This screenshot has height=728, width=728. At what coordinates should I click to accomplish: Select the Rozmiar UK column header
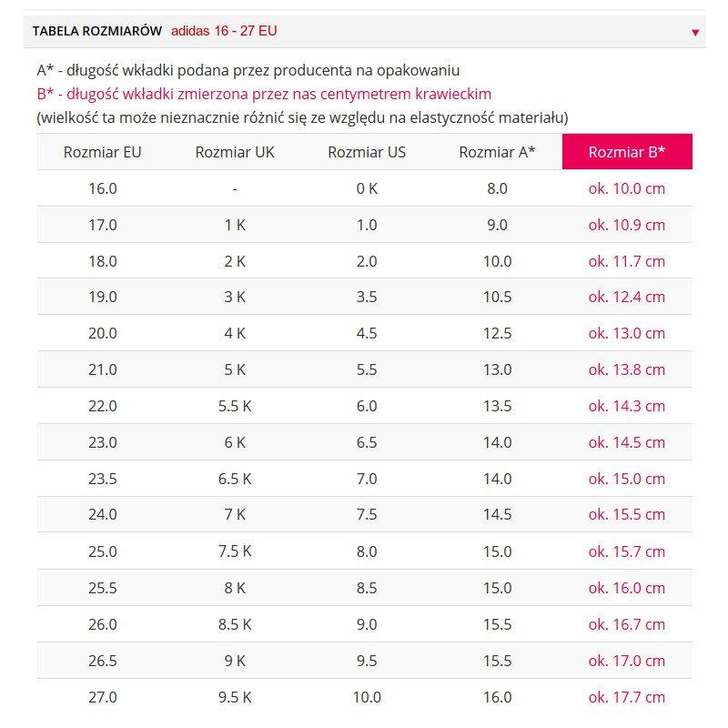click(235, 151)
